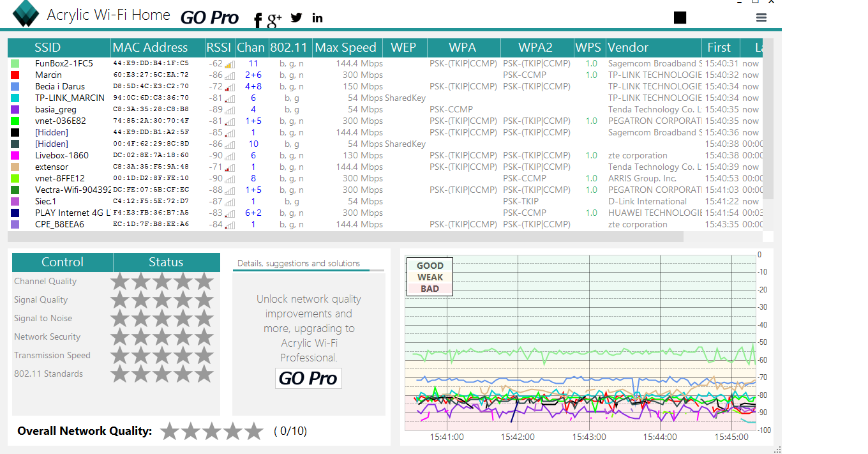Open the Details, suggestions and solutions tab
The width and height of the screenshot is (868, 454).
(x=299, y=263)
